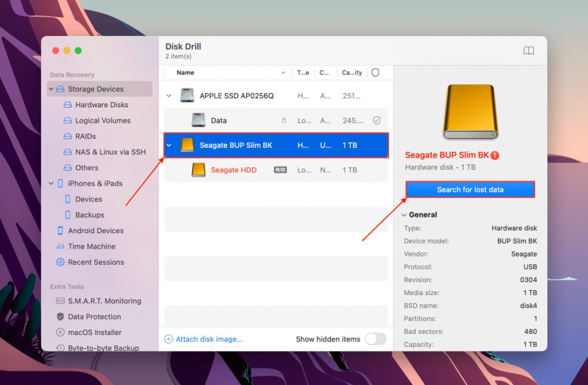Collapse the Storage Devices tree
This screenshot has width=588, height=385.
click(x=51, y=89)
